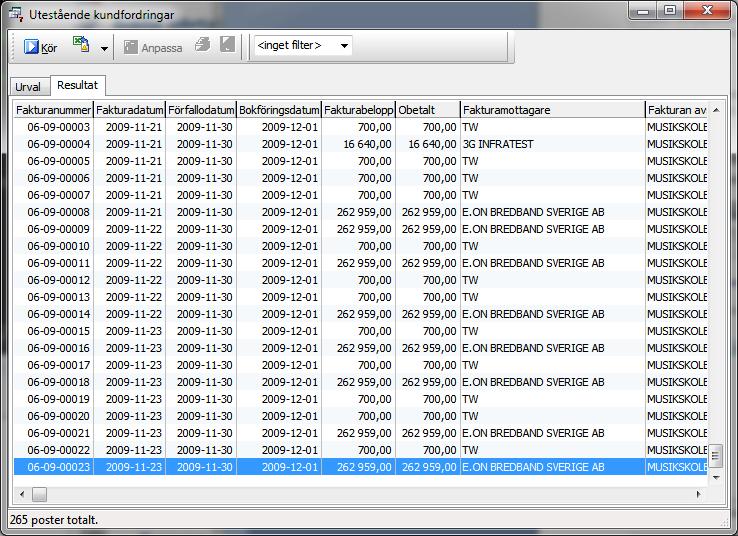Select invoice number 06-09-00014
This screenshot has width=738, height=536.
coord(58,314)
